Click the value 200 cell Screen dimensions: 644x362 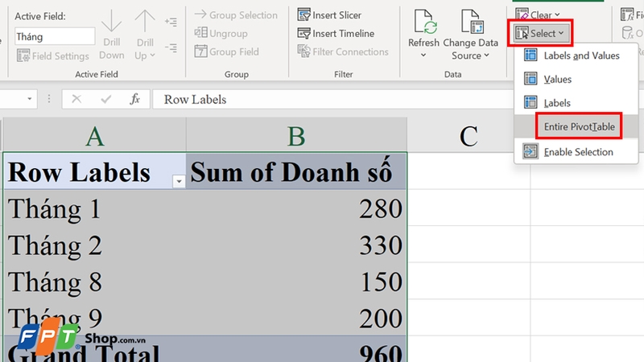(296, 318)
